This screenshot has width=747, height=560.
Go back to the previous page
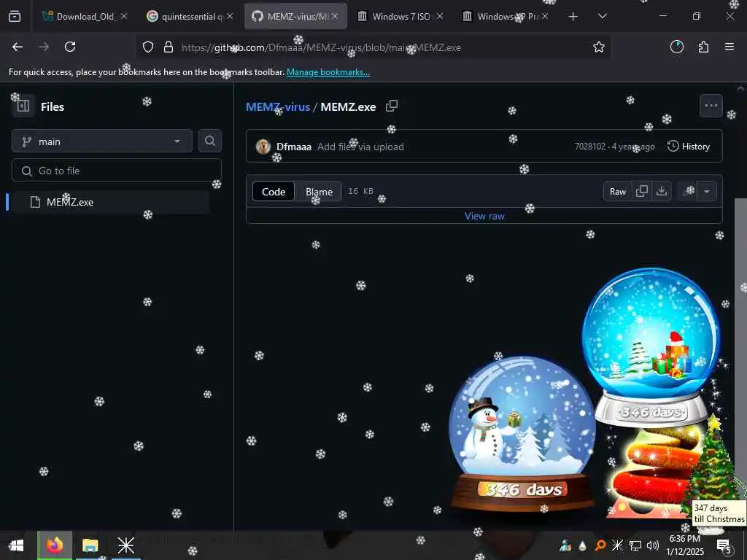pyautogui.click(x=18, y=47)
